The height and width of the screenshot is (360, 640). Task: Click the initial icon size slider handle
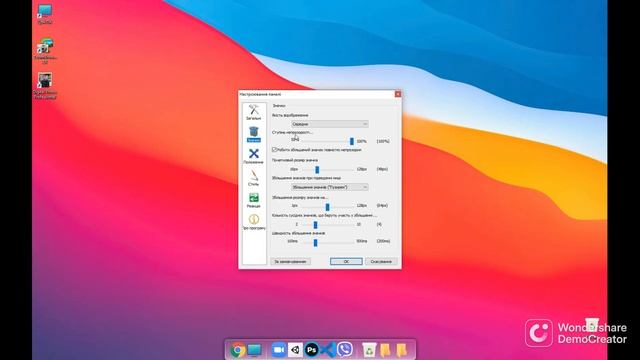[317, 169]
